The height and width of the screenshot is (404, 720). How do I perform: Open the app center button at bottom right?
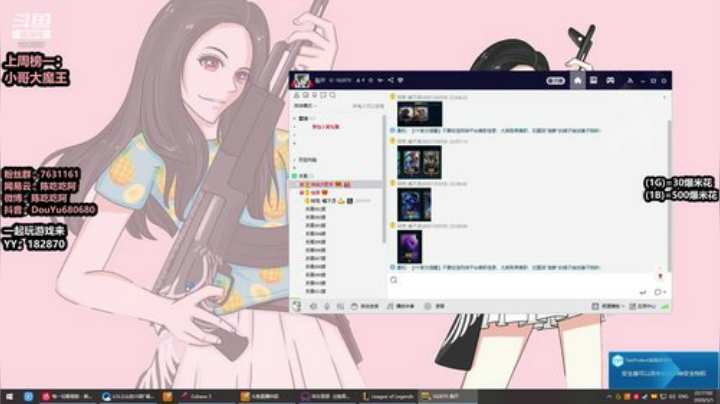click(x=643, y=306)
